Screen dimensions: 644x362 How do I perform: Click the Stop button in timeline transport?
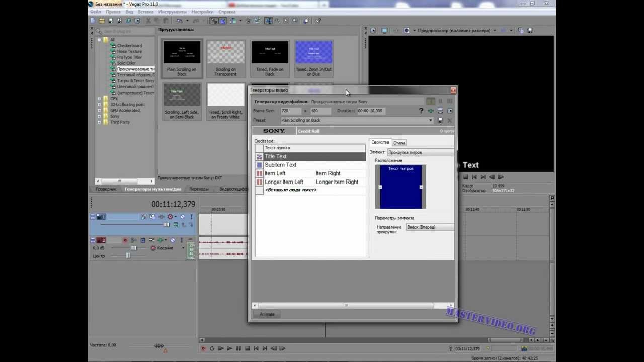247,348
